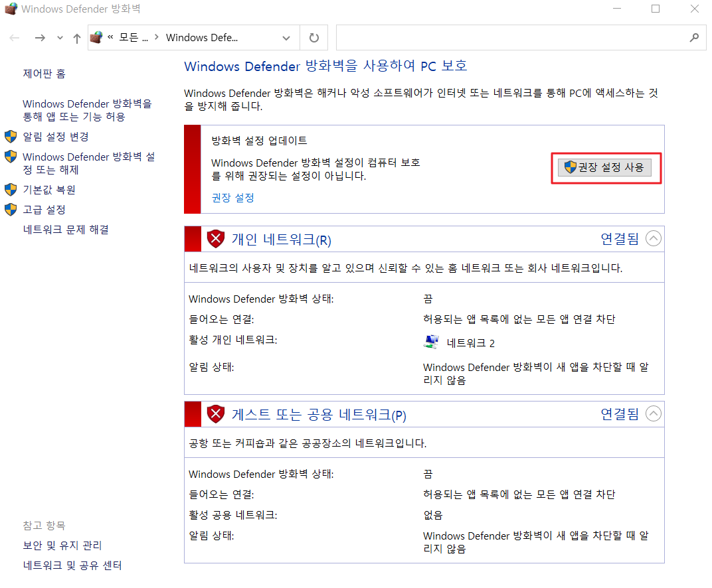Maximize the Windows Defender 방화벽 window
Image resolution: width=712 pixels, height=588 pixels.
[x=656, y=9]
